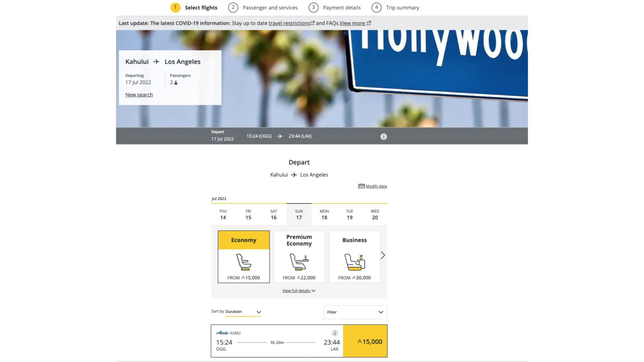Open the Filter dropdown

pyautogui.click(x=355, y=312)
